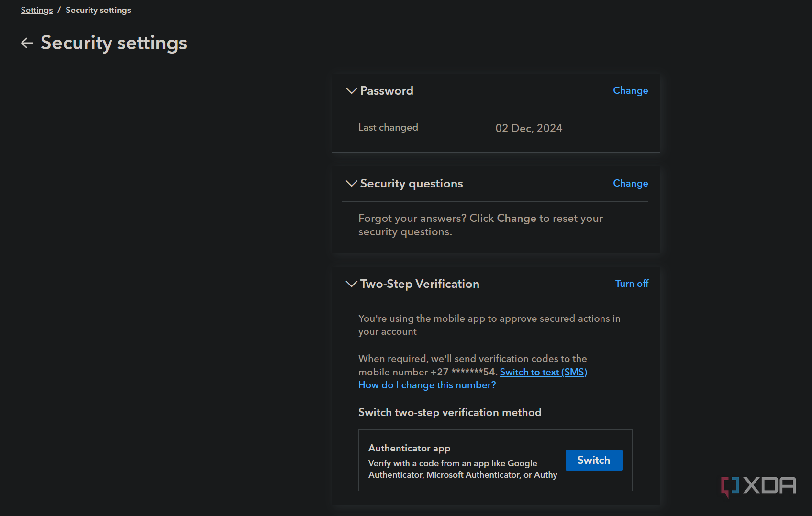This screenshot has height=516, width=812.
Task: Click Change next to Security questions
Action: pos(630,183)
